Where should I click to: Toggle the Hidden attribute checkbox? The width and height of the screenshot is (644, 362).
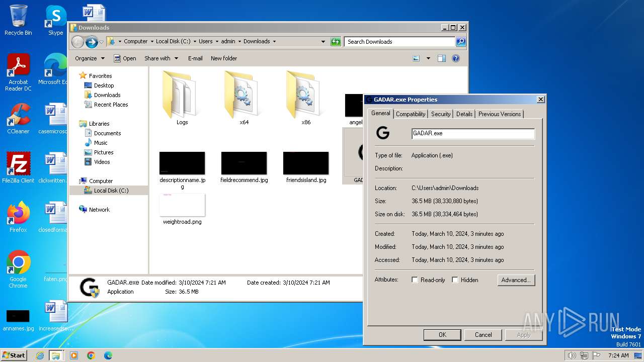point(455,280)
